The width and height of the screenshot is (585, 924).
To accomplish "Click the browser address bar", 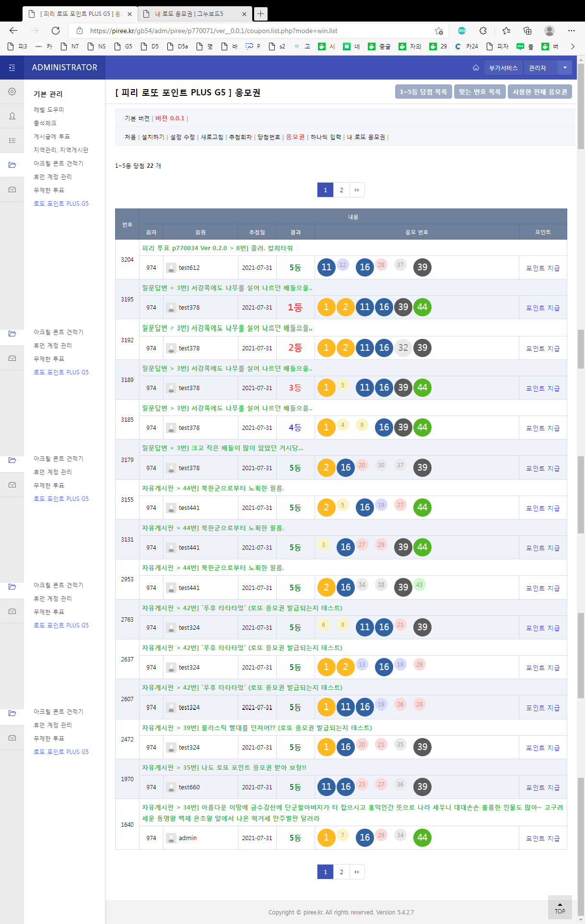I will (x=259, y=31).
